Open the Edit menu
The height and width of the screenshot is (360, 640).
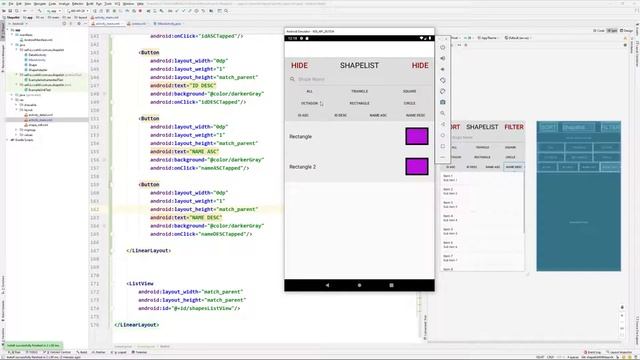pyautogui.click(x=19, y=4)
